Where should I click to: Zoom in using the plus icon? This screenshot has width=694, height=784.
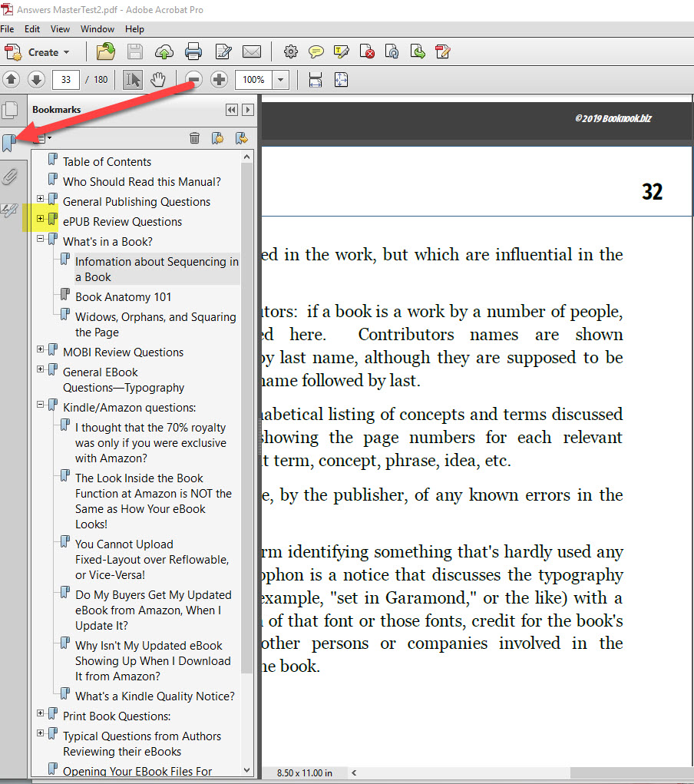point(220,79)
